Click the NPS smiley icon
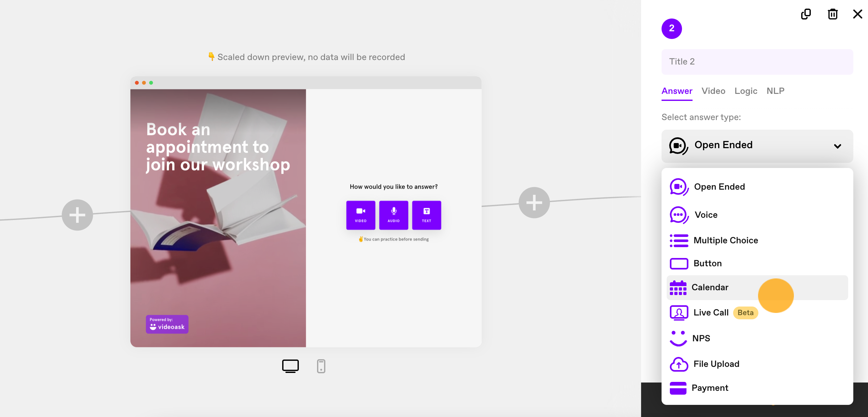Viewport: 868px width, 417px height. (678, 338)
